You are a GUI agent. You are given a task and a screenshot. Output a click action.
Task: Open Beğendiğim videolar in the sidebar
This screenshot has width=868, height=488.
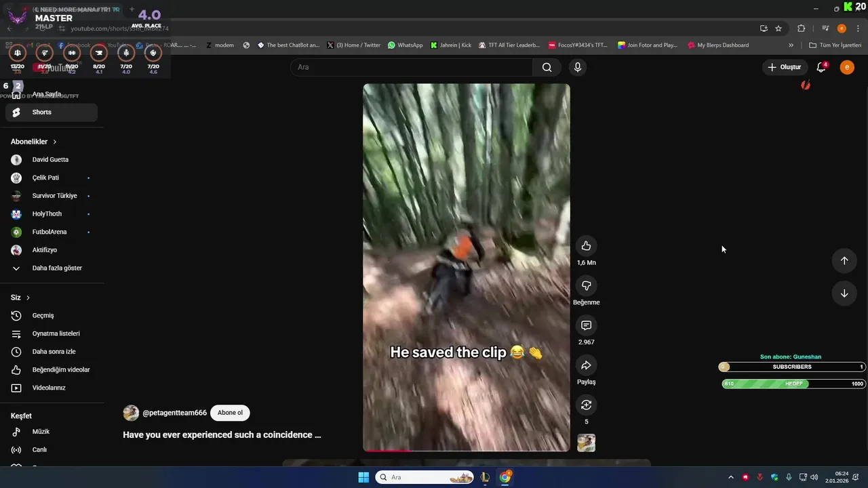tap(52, 370)
